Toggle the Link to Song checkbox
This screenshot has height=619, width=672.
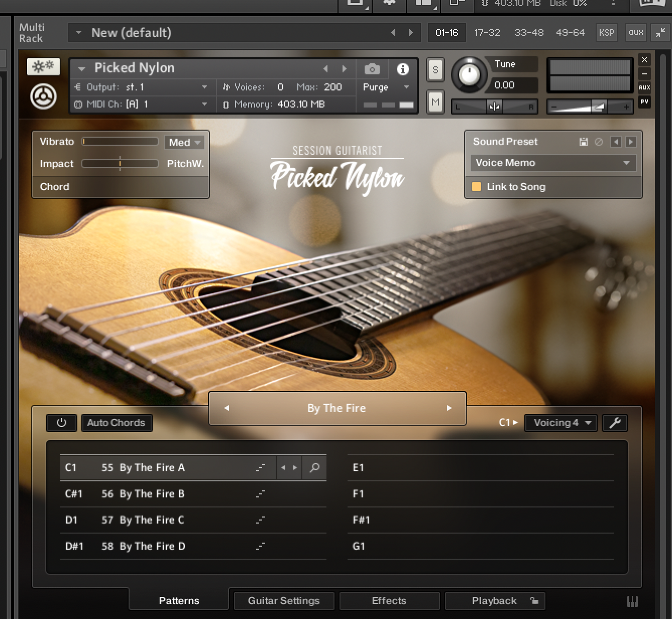click(x=476, y=187)
